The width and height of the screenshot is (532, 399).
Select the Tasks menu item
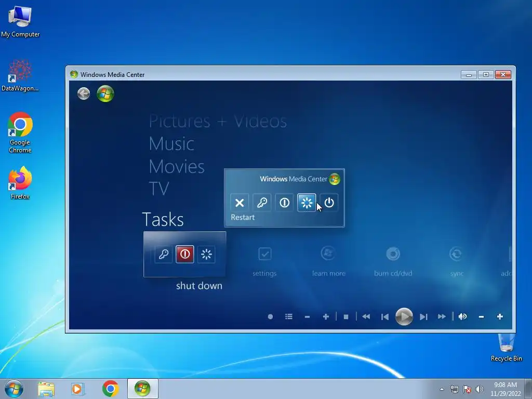tap(163, 219)
